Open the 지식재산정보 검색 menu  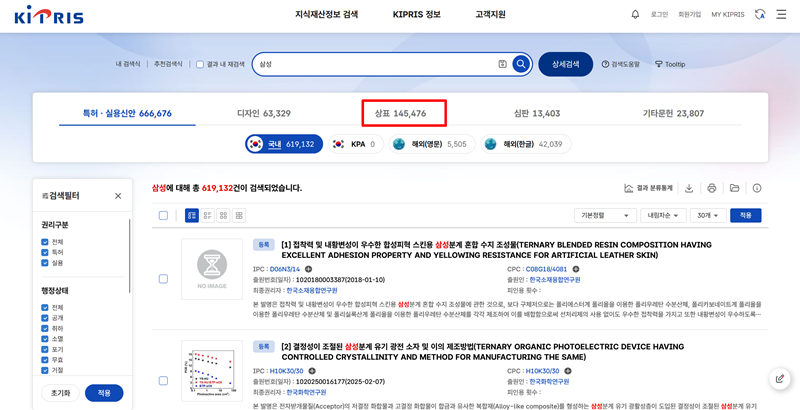pyautogui.click(x=327, y=14)
